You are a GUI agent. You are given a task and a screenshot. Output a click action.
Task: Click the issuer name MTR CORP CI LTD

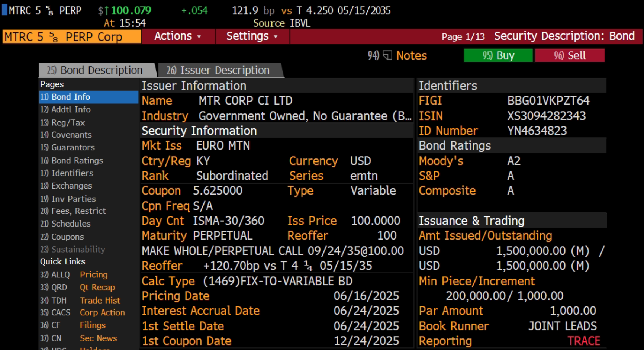point(245,101)
